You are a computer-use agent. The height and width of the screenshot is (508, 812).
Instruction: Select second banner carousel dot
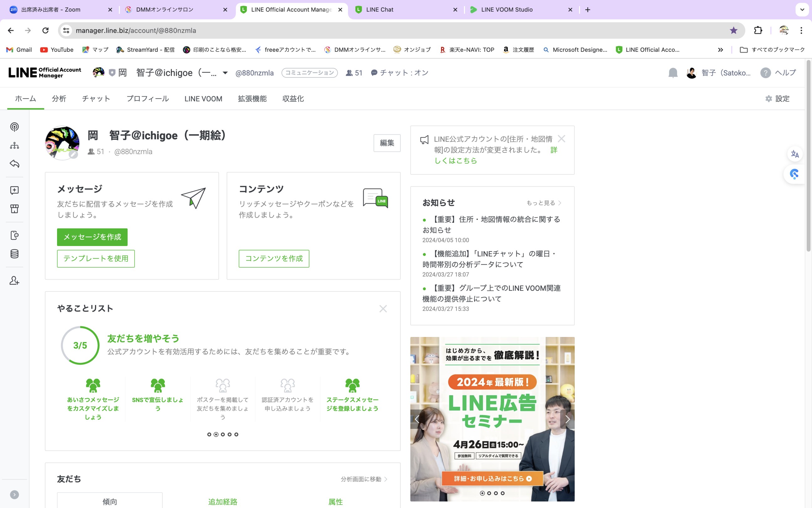(489, 493)
